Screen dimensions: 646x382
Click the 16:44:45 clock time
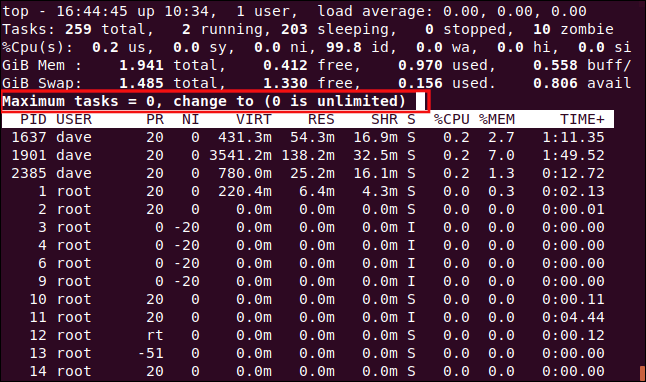point(92,11)
